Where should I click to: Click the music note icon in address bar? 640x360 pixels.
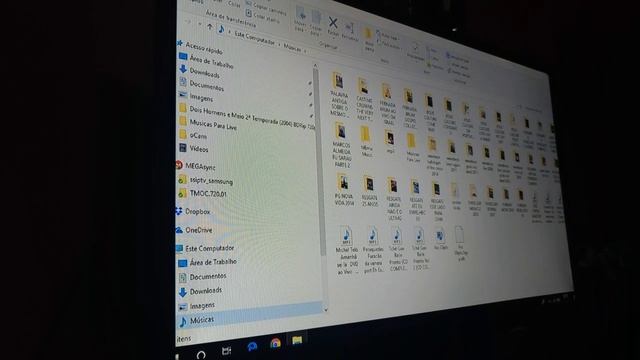click(221, 29)
